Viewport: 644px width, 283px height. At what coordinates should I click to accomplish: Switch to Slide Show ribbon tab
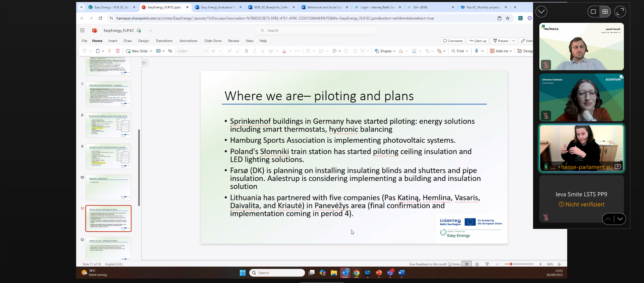point(213,41)
